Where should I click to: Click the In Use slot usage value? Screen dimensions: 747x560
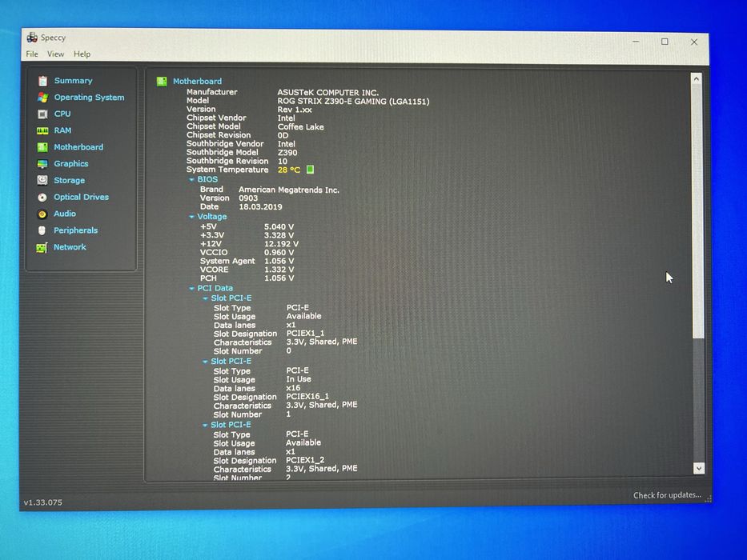(298, 379)
